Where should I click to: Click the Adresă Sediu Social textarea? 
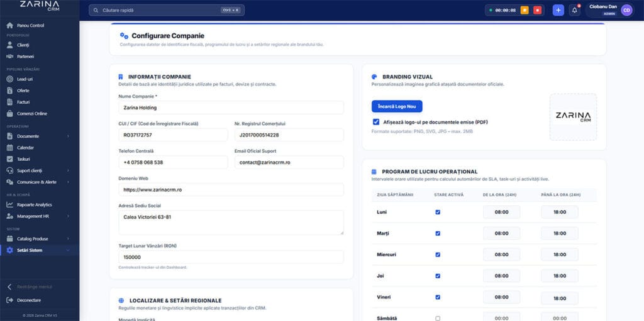[231, 223]
